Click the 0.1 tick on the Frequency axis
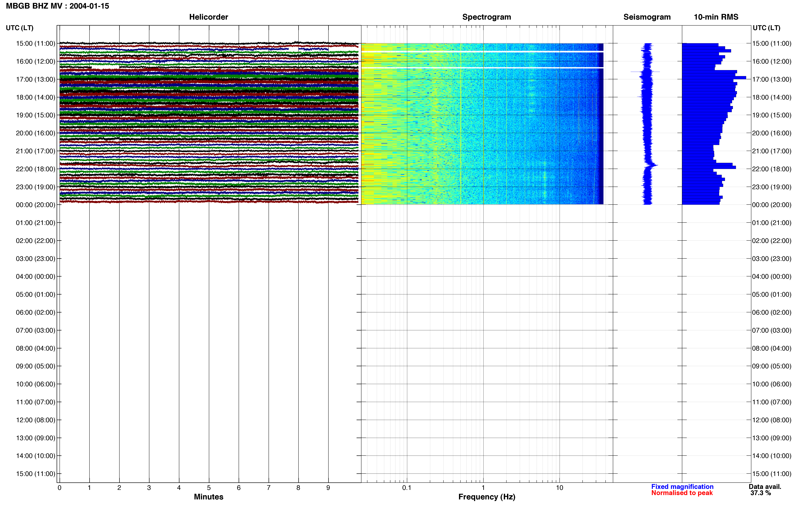 (407, 487)
